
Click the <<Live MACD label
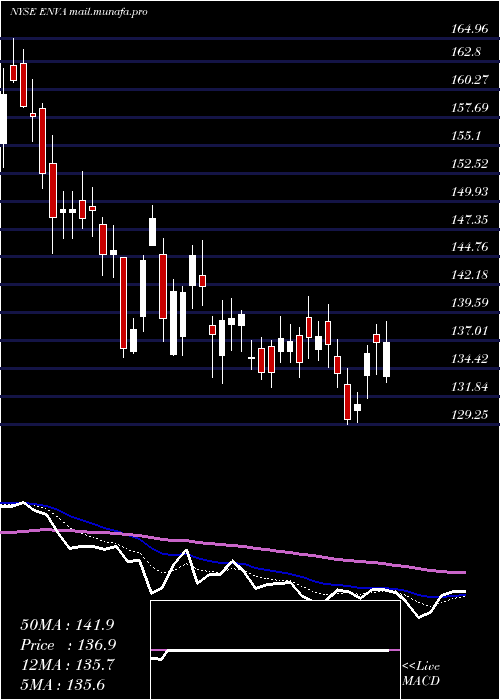[421, 673]
